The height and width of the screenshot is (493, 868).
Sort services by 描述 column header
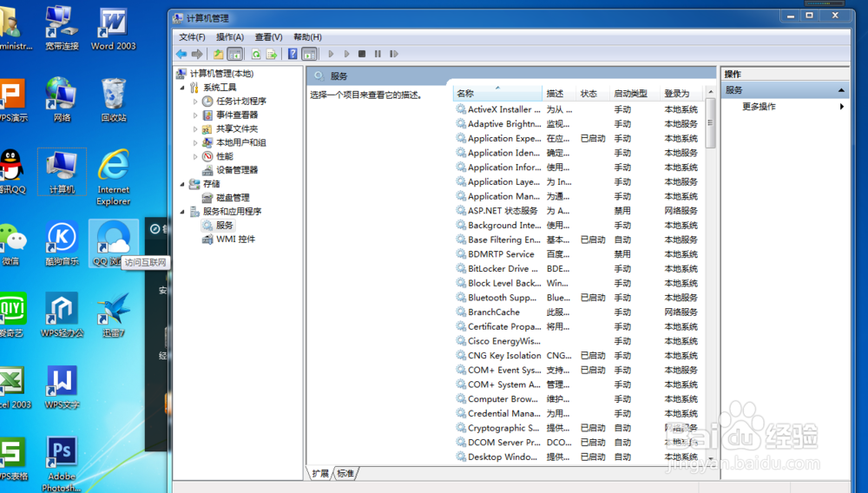tap(558, 94)
